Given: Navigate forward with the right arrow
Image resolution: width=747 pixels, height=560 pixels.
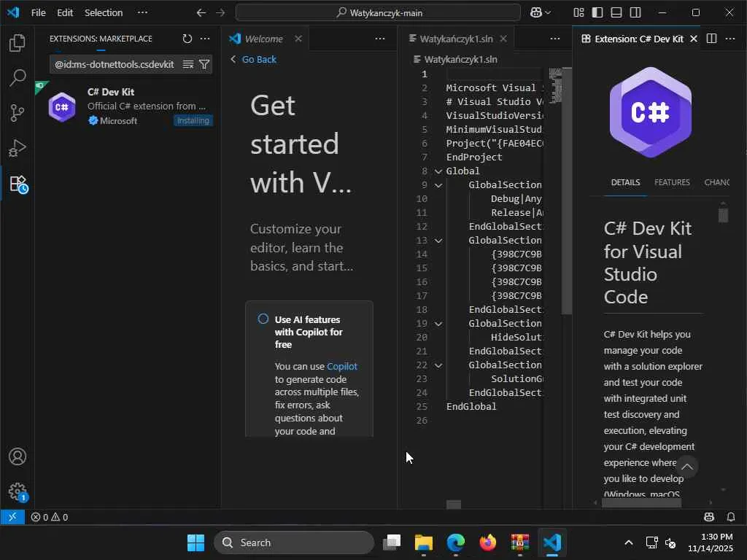Looking at the screenshot, I should [x=220, y=13].
